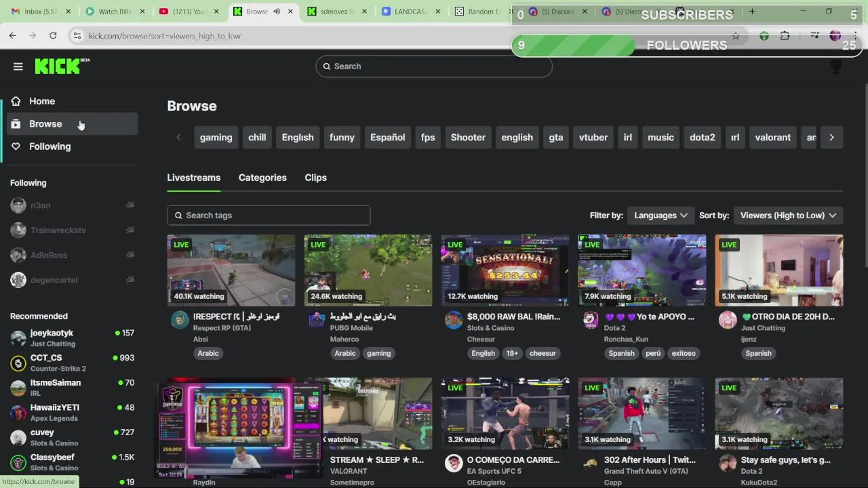
Task: Click the joeykaotyk avatar in Recommended
Action: [x=18, y=338]
